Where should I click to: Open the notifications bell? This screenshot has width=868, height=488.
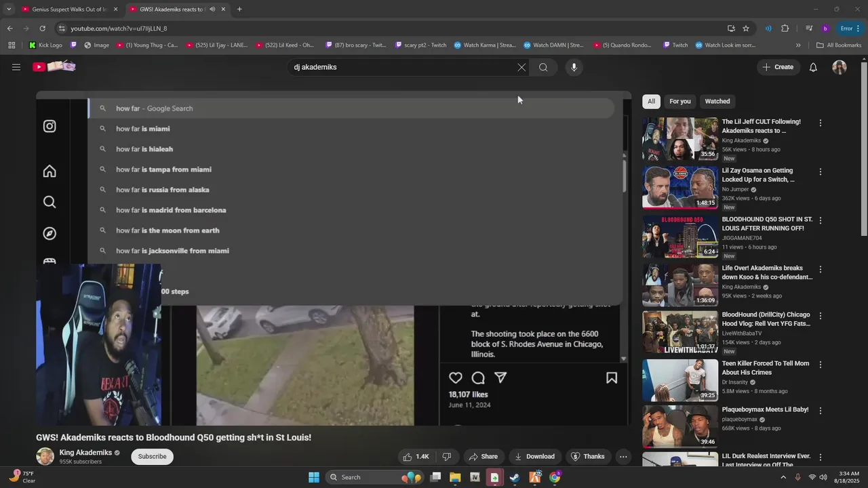[813, 67]
